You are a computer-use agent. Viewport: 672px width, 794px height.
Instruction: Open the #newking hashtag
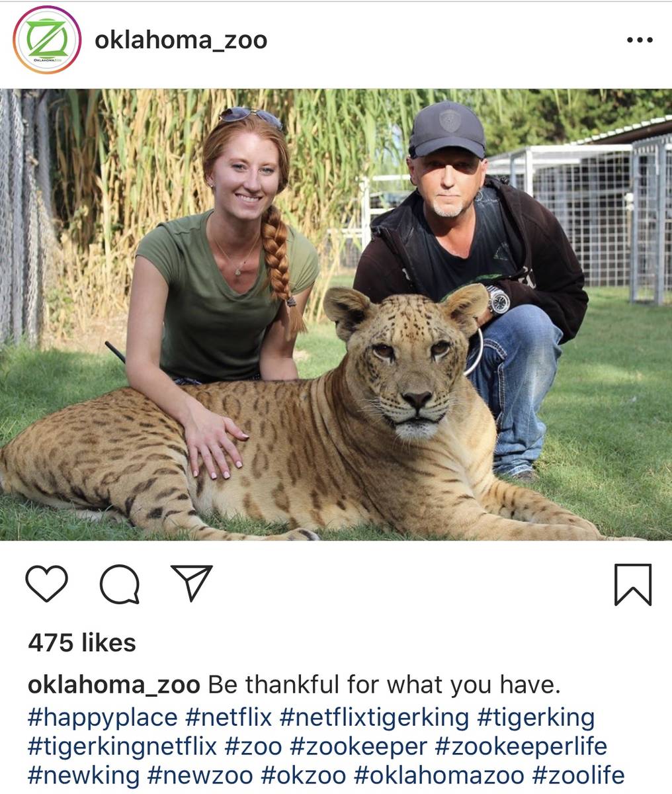83,775
